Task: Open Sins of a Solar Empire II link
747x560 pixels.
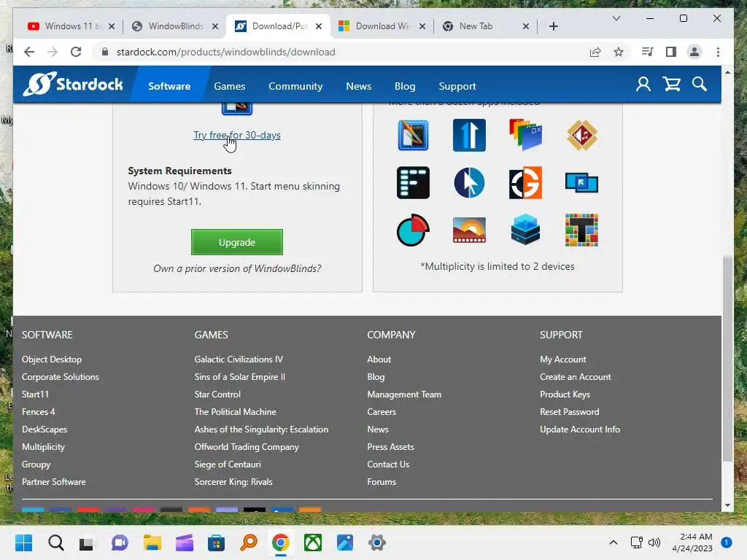Action: pyautogui.click(x=239, y=377)
